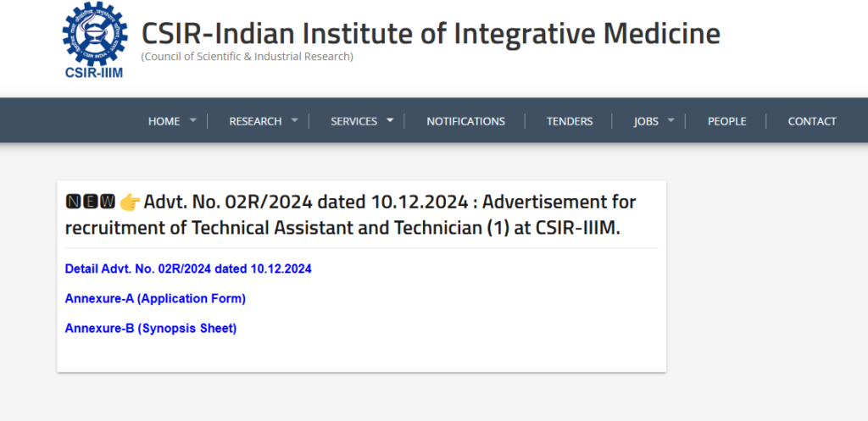Click the pointing hand emoji

130,202
